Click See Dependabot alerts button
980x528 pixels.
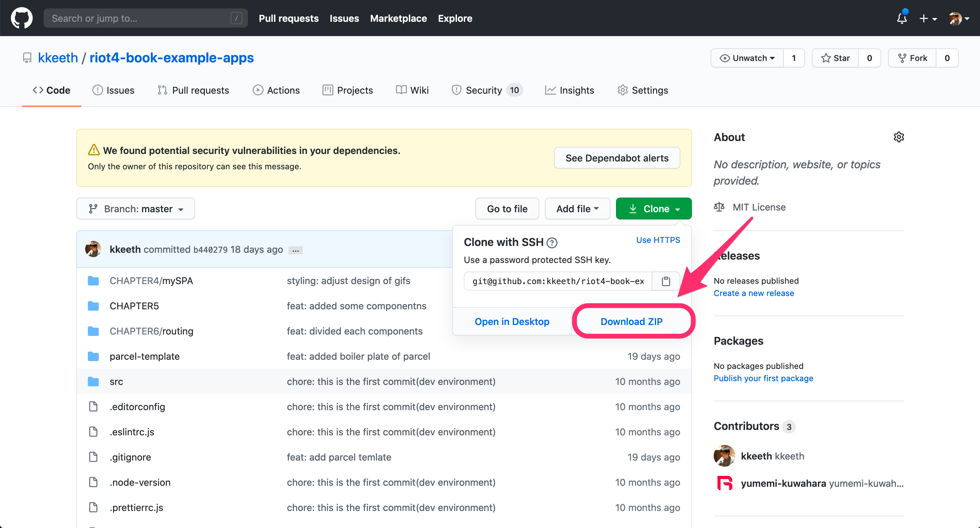(617, 158)
